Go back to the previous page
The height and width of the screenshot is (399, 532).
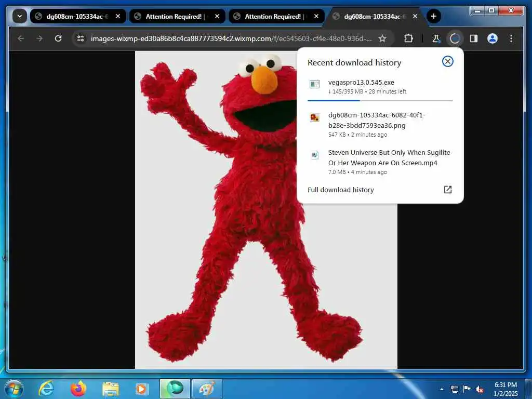click(21, 38)
